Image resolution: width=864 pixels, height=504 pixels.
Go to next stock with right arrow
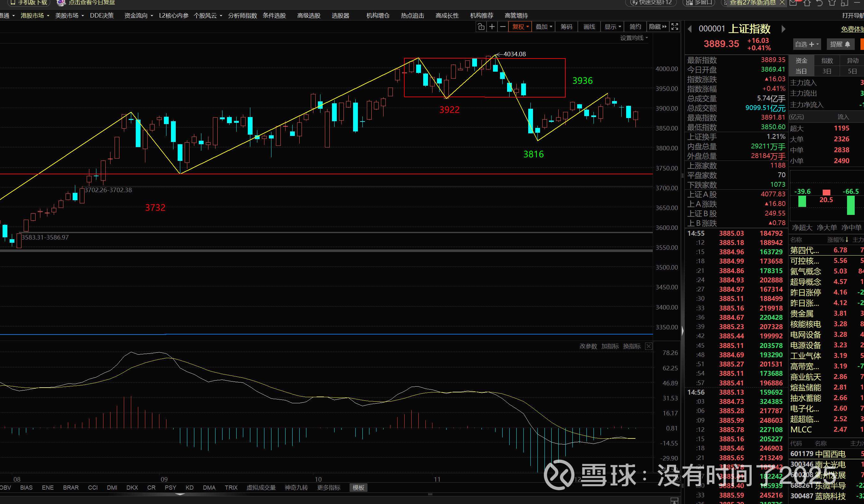783,29
